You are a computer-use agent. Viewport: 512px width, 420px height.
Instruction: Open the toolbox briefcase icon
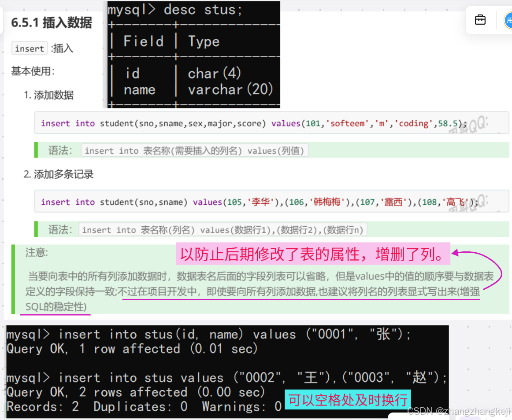pyautogui.click(x=480, y=20)
